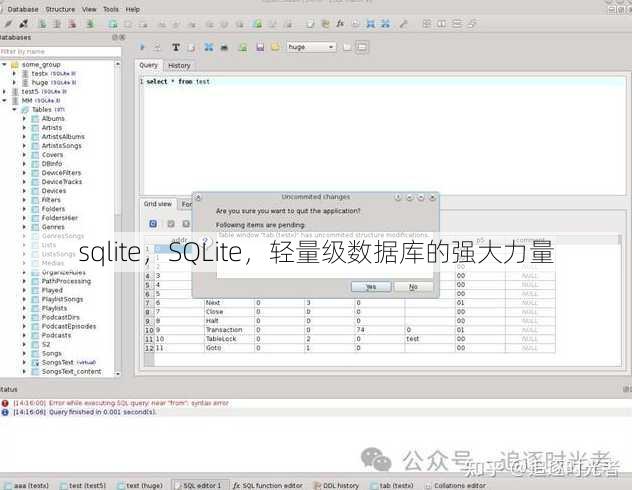
Task: Open a new SQL editor from main toolbar
Action: (310, 24)
